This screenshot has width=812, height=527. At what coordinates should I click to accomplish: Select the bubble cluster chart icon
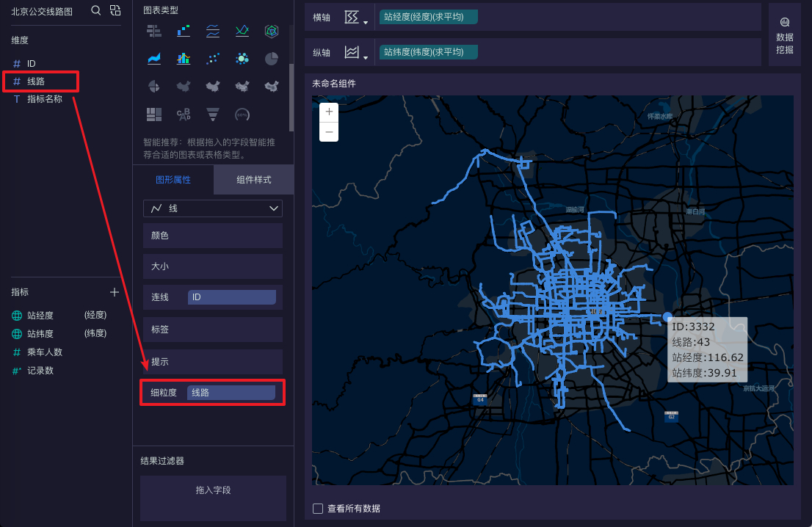(x=242, y=59)
